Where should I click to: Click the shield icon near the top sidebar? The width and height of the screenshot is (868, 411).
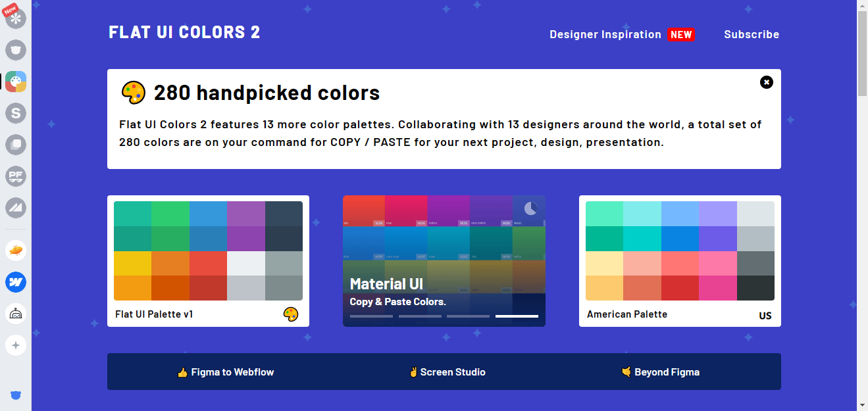pos(14,50)
